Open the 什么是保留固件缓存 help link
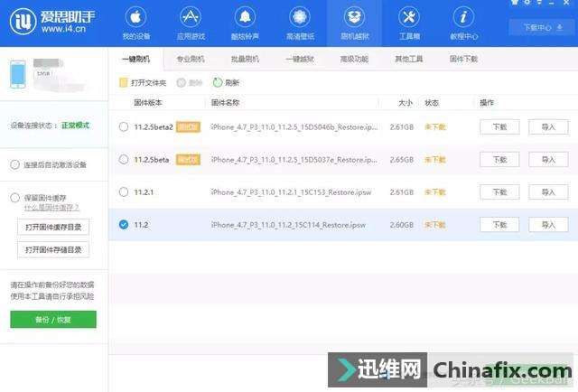Screen dimensions: 578x392 [53, 208]
